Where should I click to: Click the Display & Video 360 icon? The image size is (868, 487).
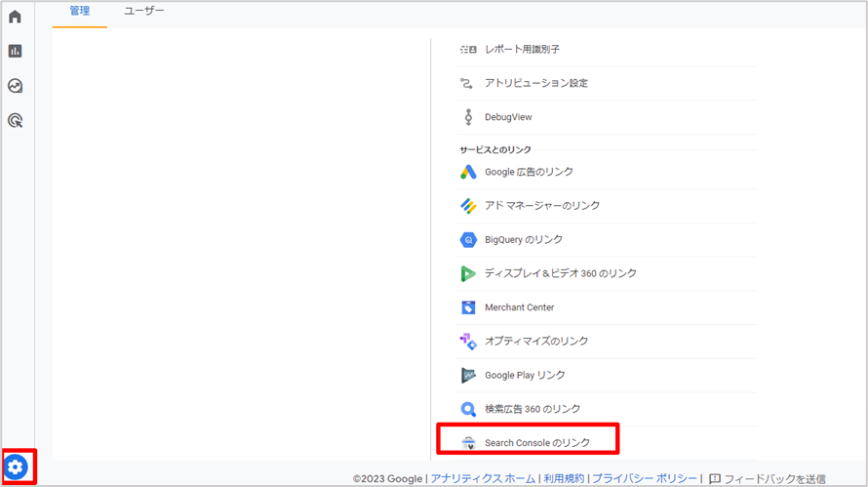[x=468, y=273]
